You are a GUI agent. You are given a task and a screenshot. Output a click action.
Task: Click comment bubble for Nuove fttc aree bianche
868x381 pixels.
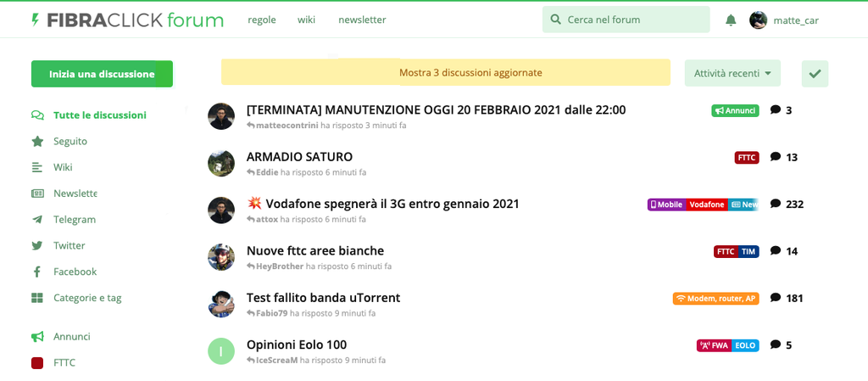776,251
